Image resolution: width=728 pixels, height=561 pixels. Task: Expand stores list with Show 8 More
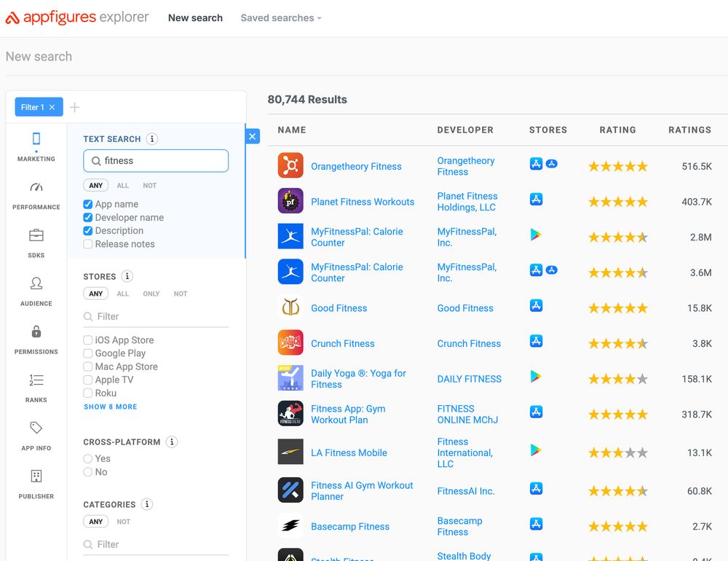(x=111, y=407)
